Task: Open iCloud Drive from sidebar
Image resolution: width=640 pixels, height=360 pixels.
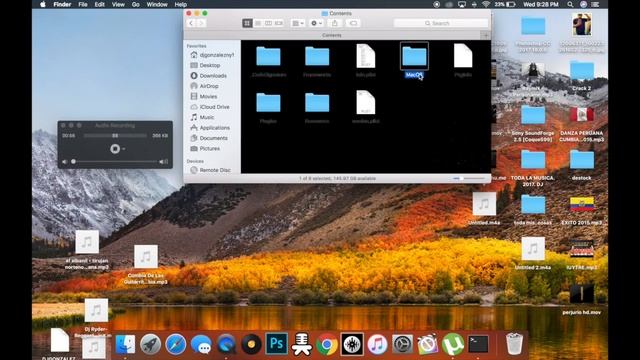Action: [x=210, y=107]
